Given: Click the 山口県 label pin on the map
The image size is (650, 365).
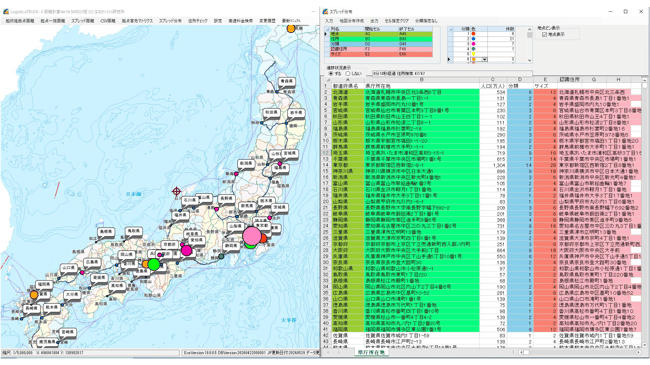Looking at the screenshot, I should 68,268.
